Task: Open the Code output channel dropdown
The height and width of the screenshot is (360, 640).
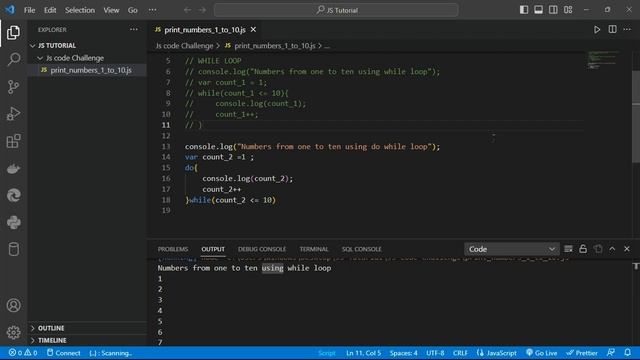Action: [x=511, y=249]
